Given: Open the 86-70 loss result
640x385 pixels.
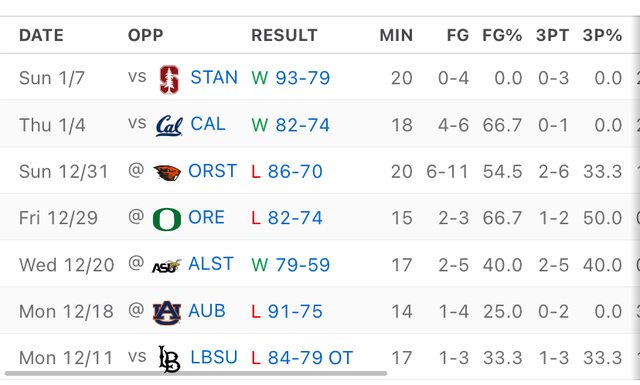Looking at the screenshot, I should [295, 171].
